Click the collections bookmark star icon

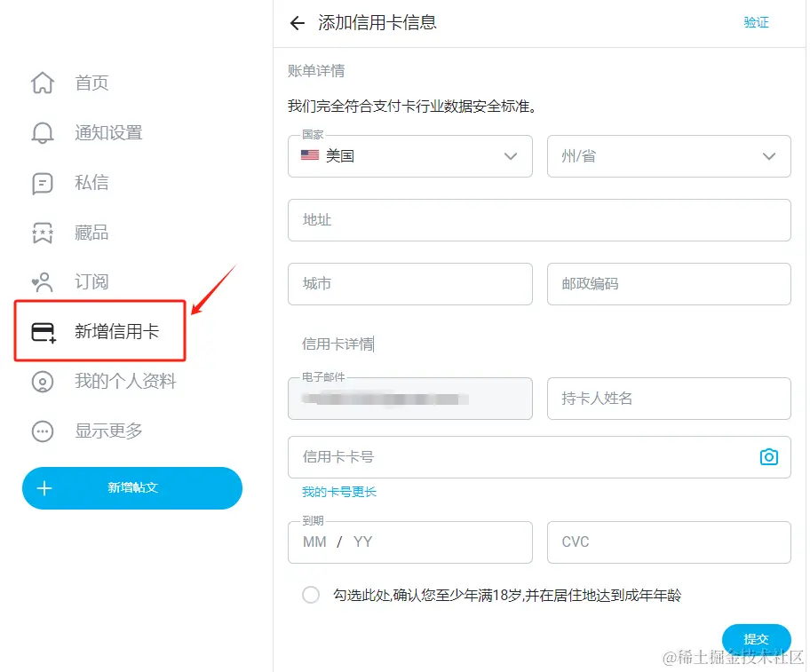[43, 233]
